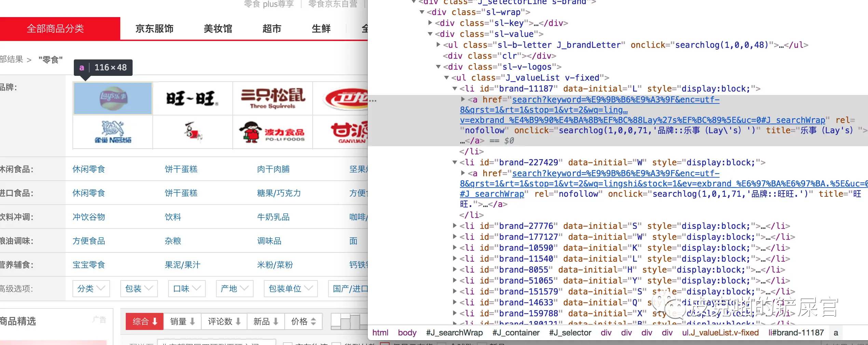Expand the brand-8055 li node

(455, 270)
